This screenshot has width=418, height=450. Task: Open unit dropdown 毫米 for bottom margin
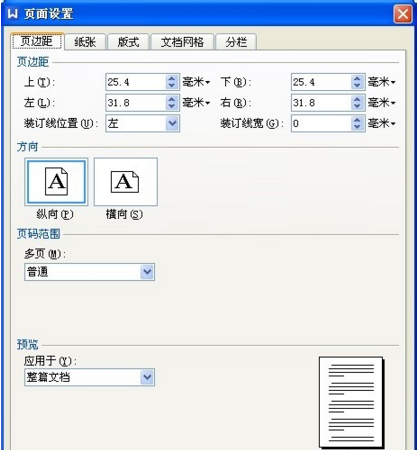click(x=382, y=82)
